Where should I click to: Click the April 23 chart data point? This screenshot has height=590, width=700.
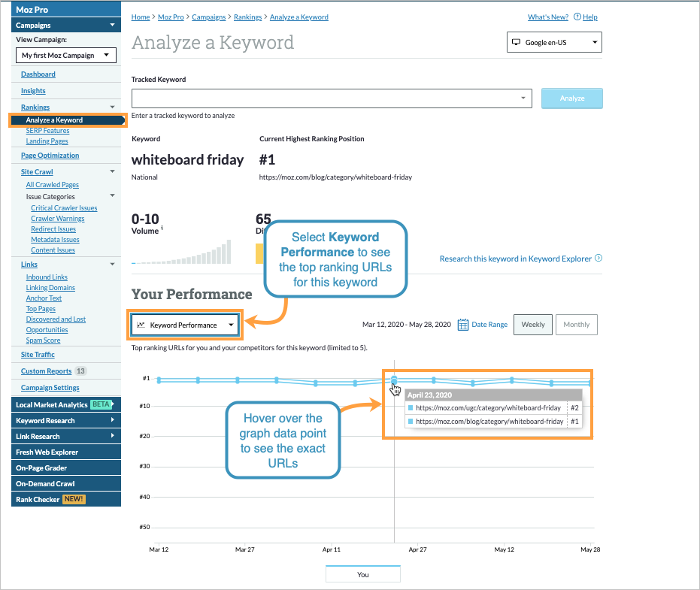pos(394,380)
